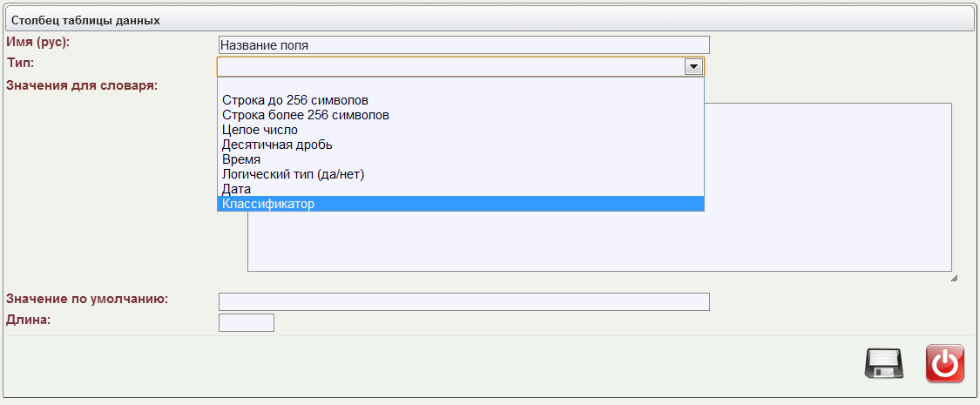The height and width of the screenshot is (405, 980).
Task: Click the textarea resize grip handle
Action: [x=954, y=278]
